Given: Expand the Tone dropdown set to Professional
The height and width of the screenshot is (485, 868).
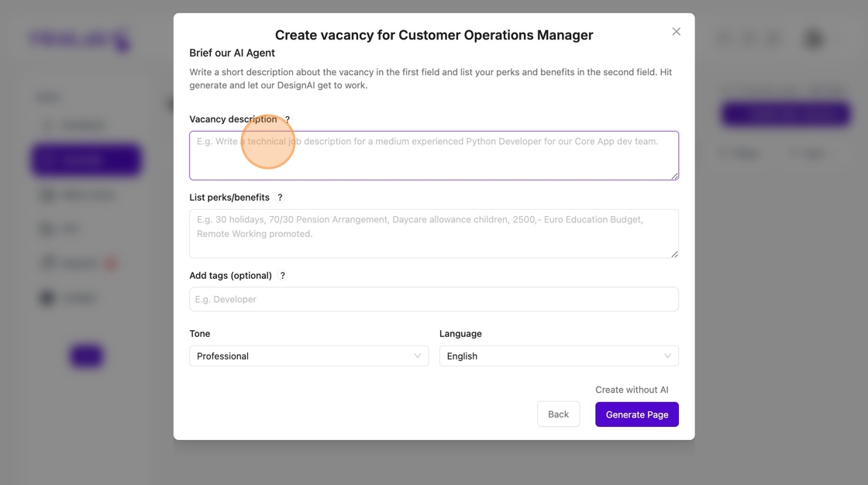Looking at the screenshot, I should (308, 356).
